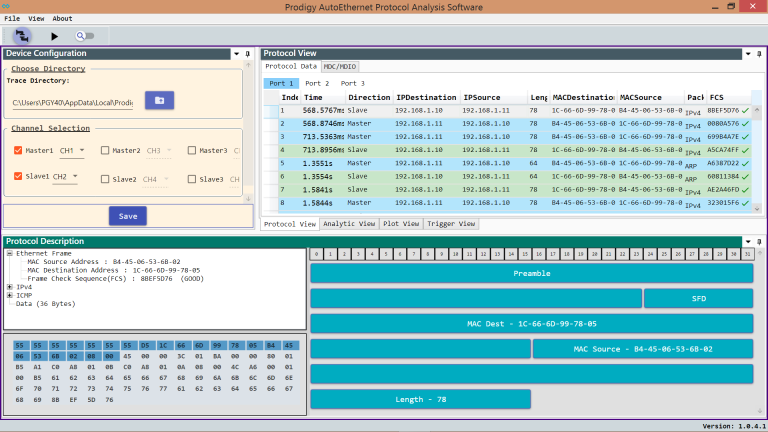Viewport: 768px width, 432px height.
Task: Browse for trace directory with folder button
Action: (159, 100)
